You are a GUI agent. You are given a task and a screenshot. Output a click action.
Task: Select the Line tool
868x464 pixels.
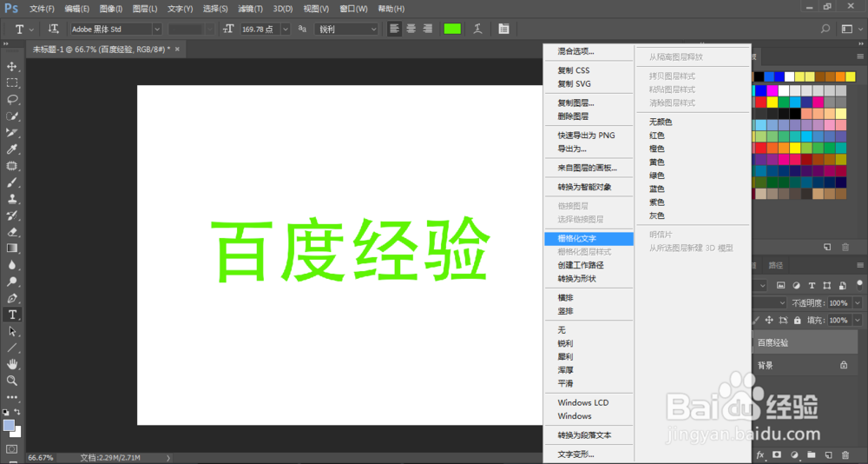click(11, 348)
